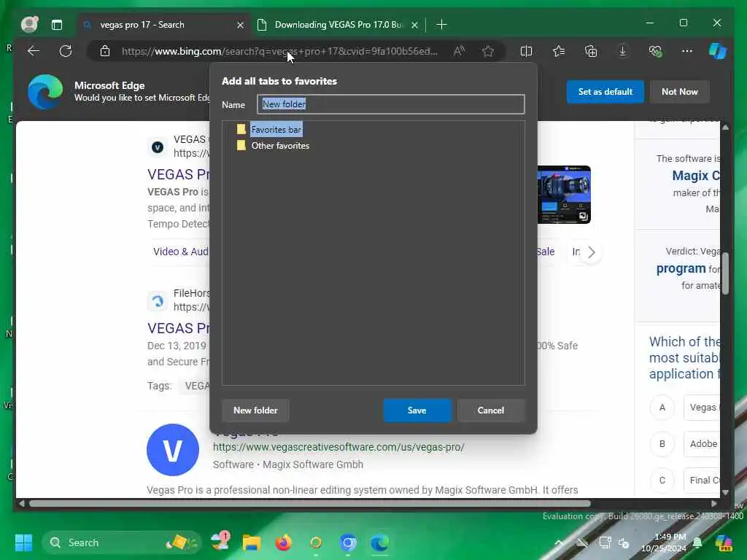The image size is (747, 560).
Task: Show hidden system tray icons
Action: point(559,542)
